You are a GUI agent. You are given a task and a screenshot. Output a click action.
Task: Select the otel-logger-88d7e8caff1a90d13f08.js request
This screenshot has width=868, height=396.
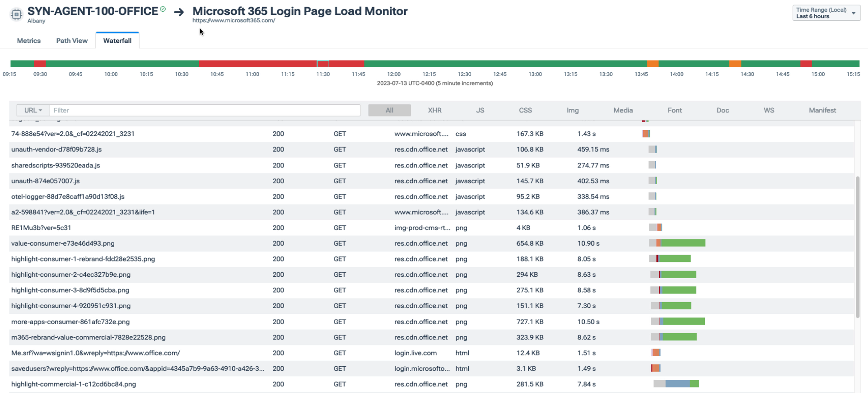431,196
